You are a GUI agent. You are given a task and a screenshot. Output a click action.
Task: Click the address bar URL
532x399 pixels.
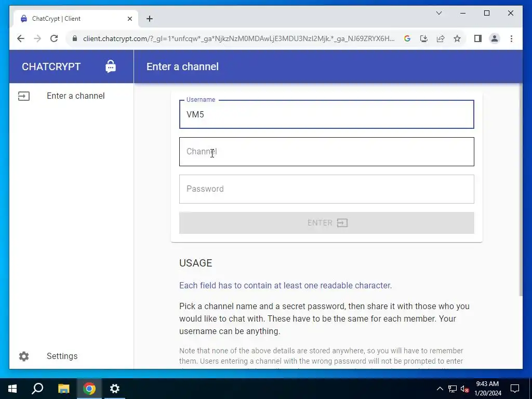click(x=239, y=38)
